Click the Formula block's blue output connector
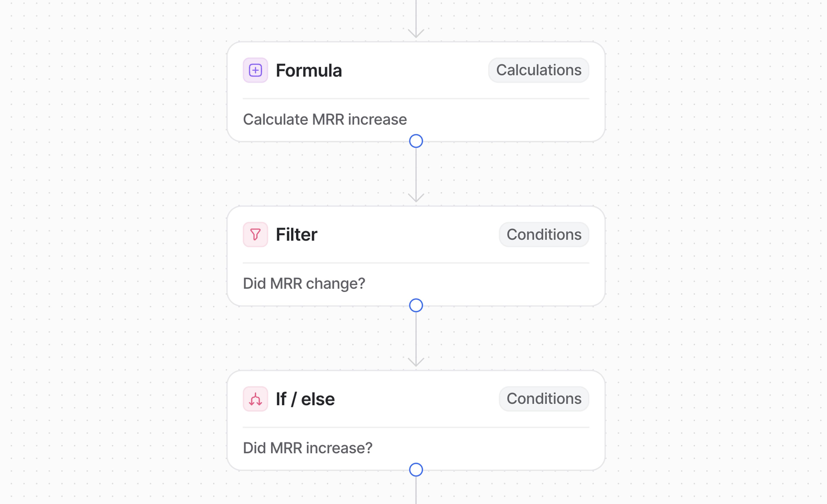Image resolution: width=827 pixels, height=504 pixels. pyautogui.click(x=416, y=141)
